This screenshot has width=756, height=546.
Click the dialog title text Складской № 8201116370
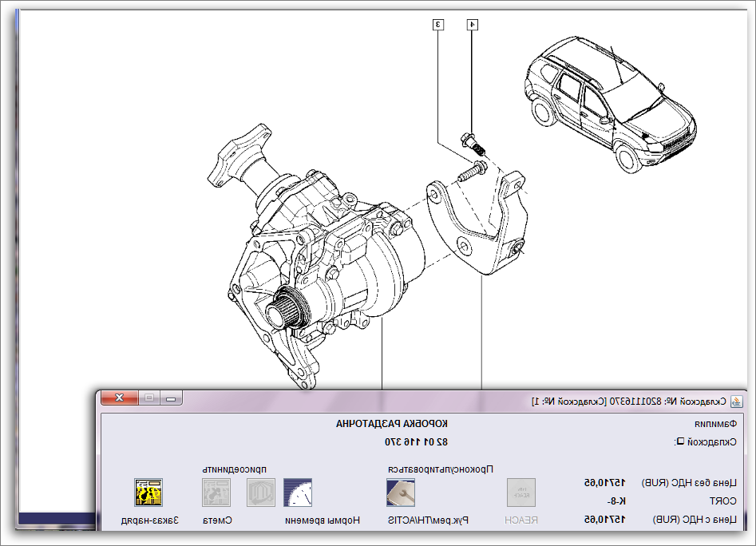(x=629, y=402)
